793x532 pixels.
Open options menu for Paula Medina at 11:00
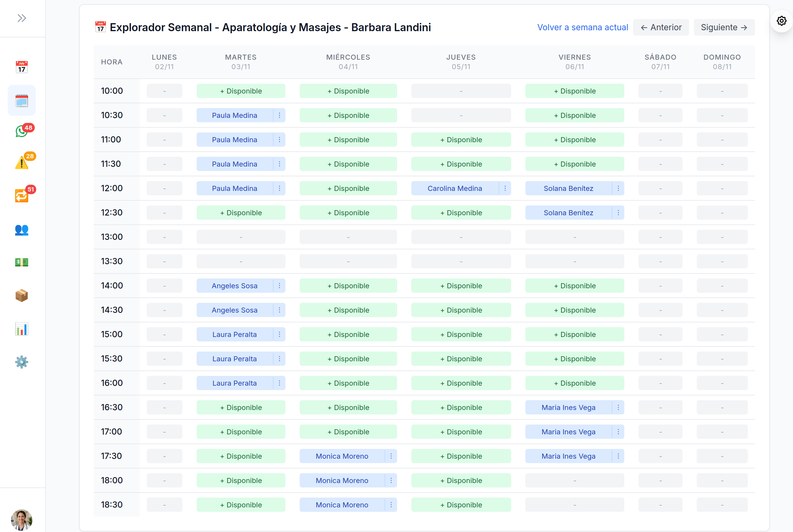pos(279,140)
